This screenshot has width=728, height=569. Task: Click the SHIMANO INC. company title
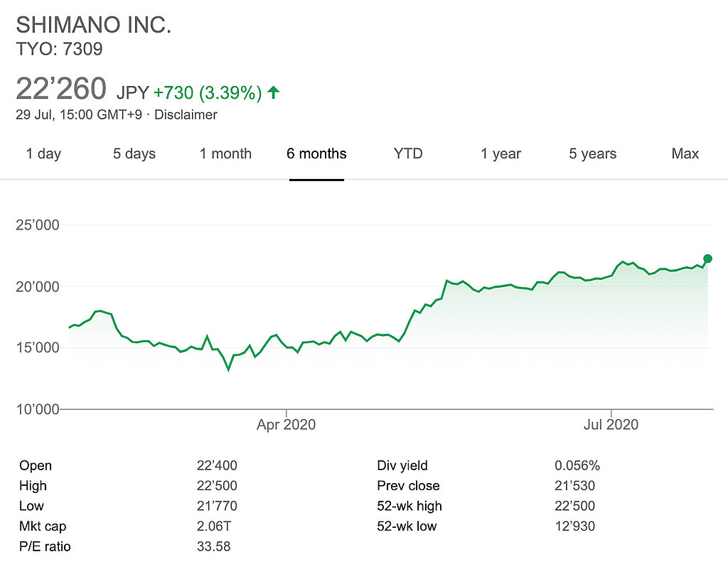[x=94, y=25]
